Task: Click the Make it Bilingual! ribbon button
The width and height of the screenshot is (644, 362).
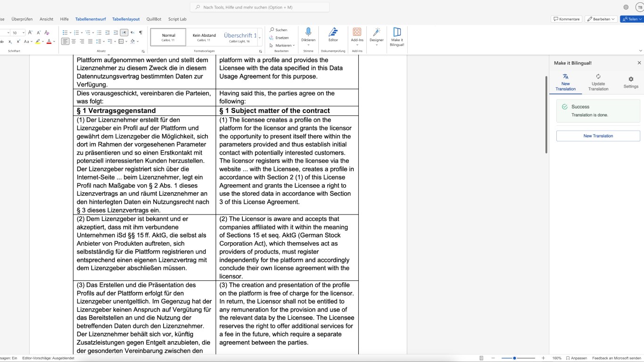Action: (x=397, y=37)
